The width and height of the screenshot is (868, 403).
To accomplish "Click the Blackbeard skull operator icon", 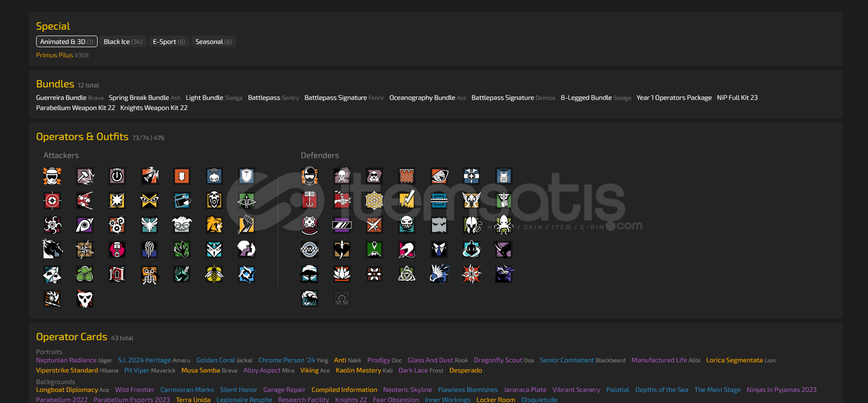I will click(214, 201).
